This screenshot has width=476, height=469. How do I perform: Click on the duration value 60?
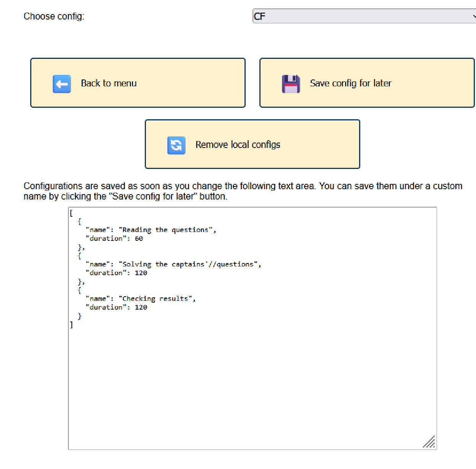pyautogui.click(x=139, y=239)
